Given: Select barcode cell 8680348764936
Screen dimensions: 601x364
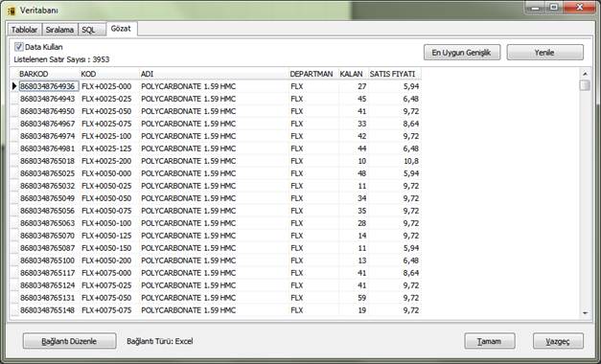Looking at the screenshot, I should point(49,86).
